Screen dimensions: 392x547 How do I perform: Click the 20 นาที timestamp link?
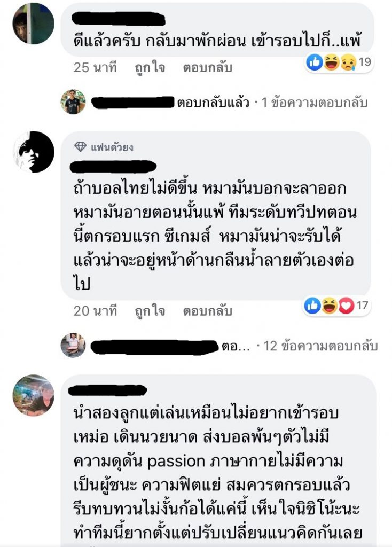pyautogui.click(x=95, y=310)
